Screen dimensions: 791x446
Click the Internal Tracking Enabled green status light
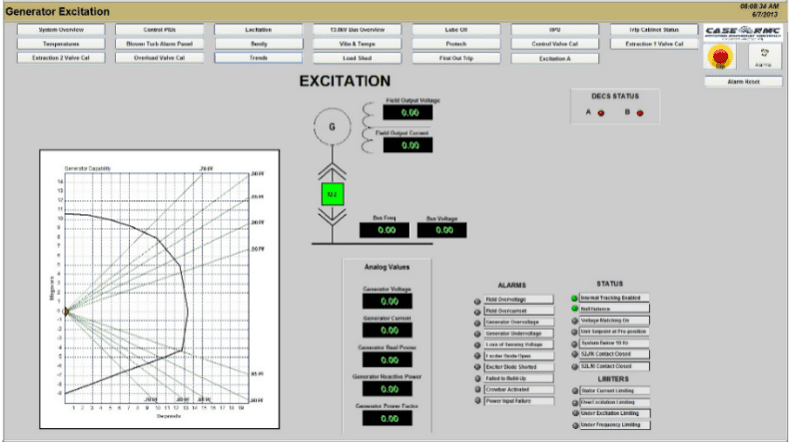point(575,297)
